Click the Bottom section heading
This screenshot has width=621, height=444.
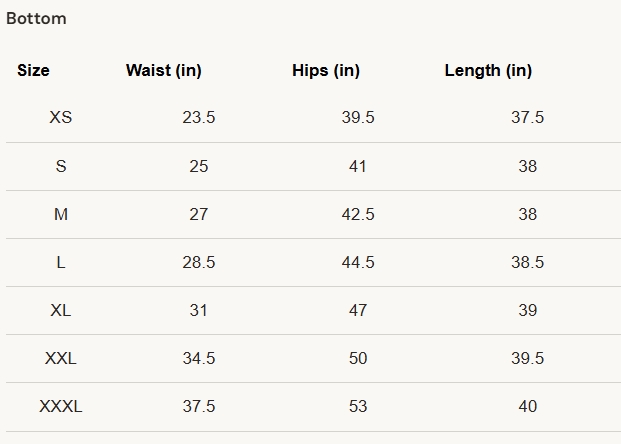[x=36, y=19]
